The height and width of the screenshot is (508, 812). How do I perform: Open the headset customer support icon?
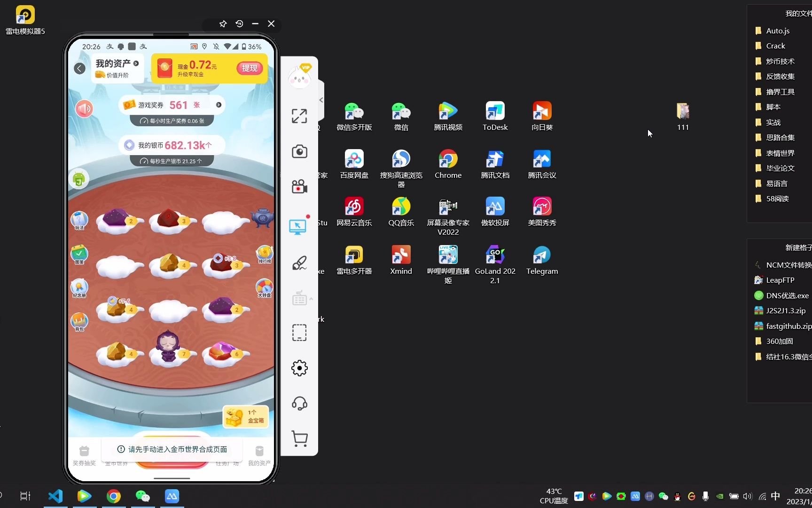pos(299,403)
